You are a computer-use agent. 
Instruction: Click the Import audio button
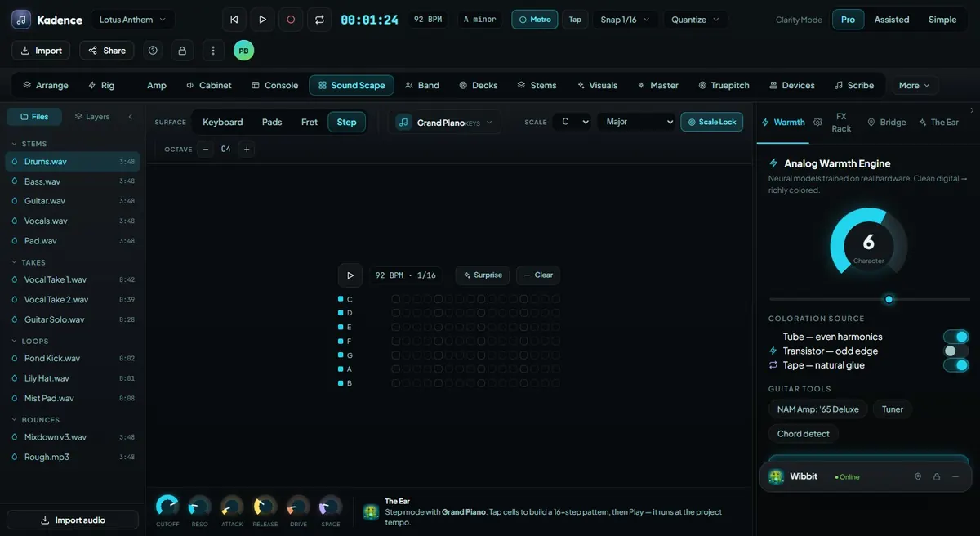(73, 520)
